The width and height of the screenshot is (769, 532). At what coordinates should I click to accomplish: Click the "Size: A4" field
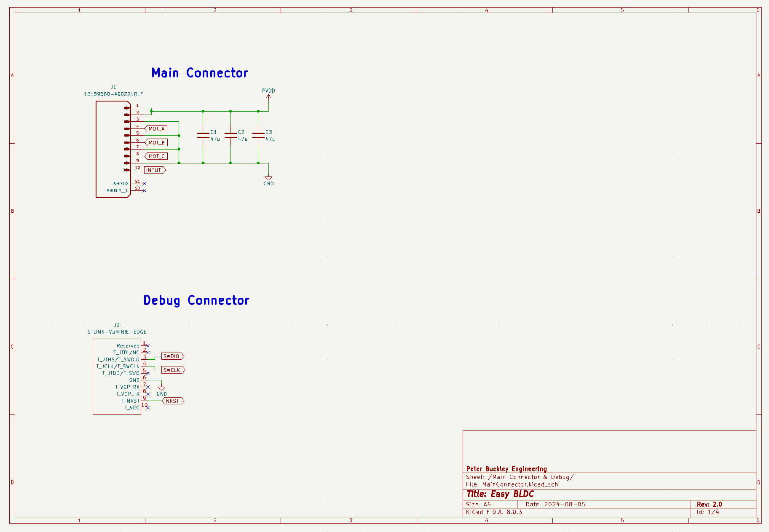coord(478,504)
